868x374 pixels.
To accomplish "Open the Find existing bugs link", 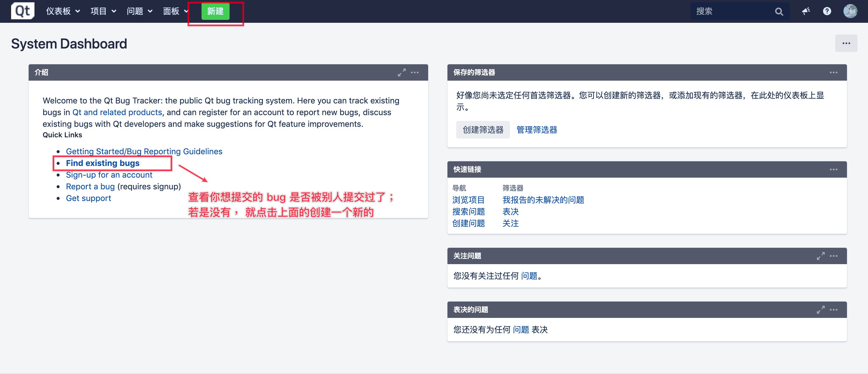I will click(x=103, y=163).
